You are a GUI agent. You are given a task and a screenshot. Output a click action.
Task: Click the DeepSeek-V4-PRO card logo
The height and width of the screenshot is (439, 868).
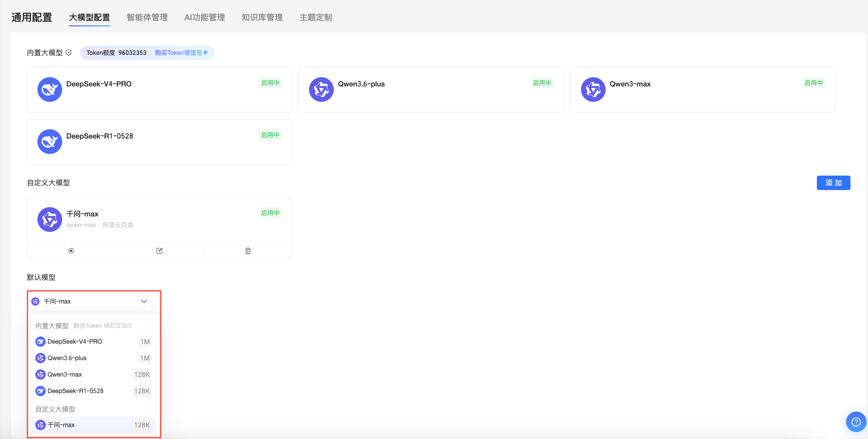(x=50, y=90)
